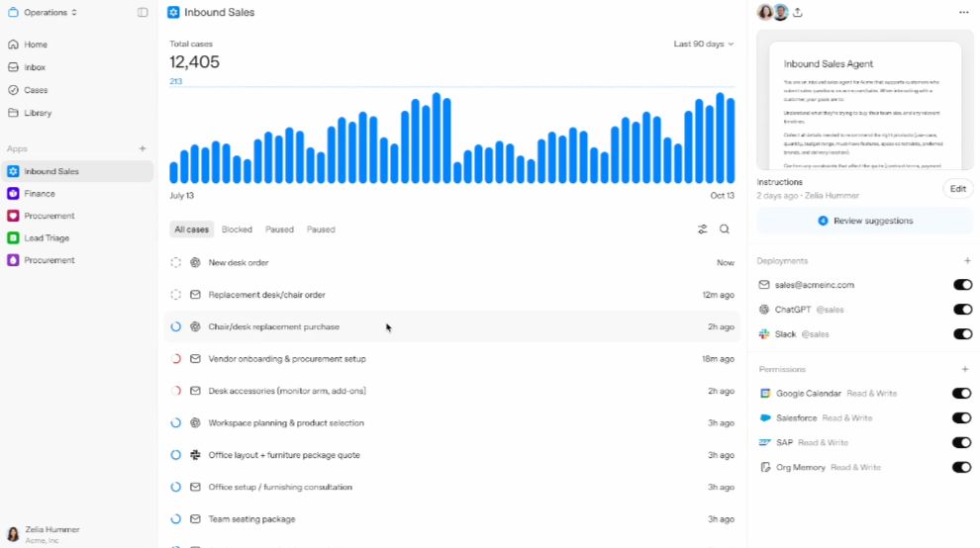Turn off the Slack @sales deployment

[x=962, y=334]
